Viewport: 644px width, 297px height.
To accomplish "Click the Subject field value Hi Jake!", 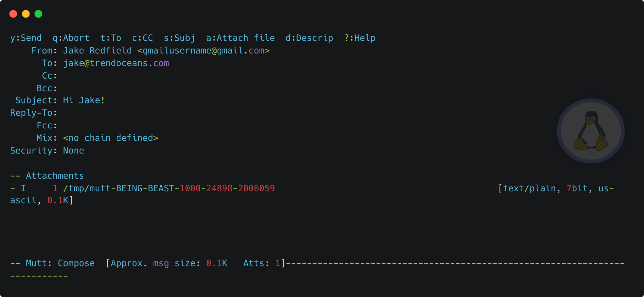I will click(x=84, y=100).
